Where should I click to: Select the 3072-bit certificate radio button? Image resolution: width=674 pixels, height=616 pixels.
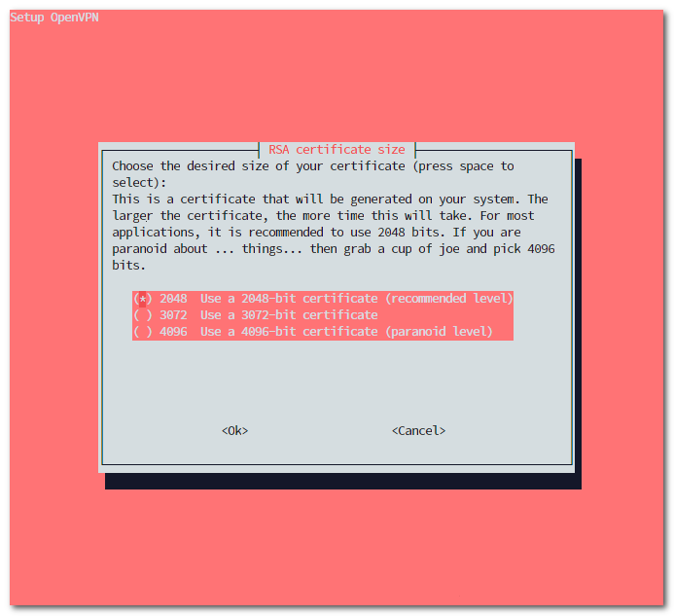point(143,315)
